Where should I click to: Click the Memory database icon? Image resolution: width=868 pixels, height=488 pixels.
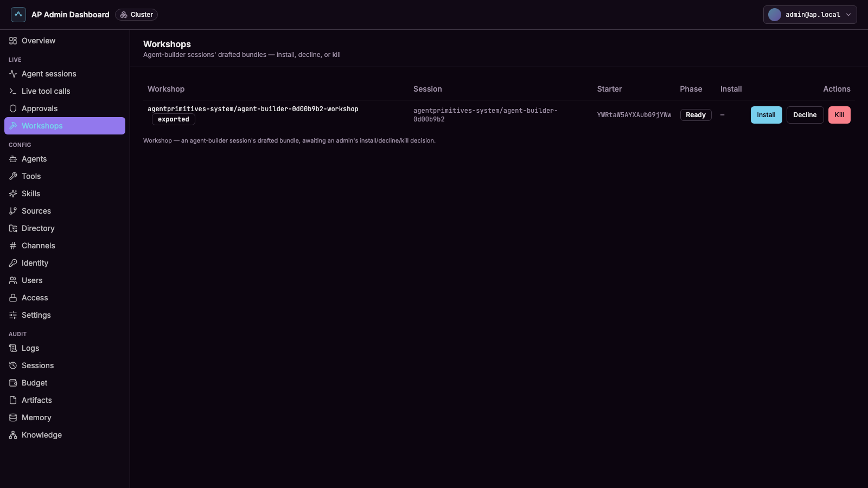coord(13,418)
